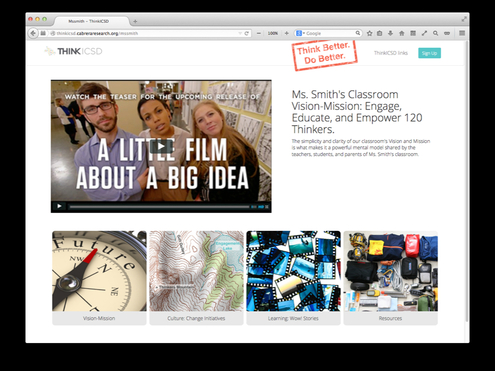Click the Resources label
495x371 pixels.
click(x=390, y=318)
